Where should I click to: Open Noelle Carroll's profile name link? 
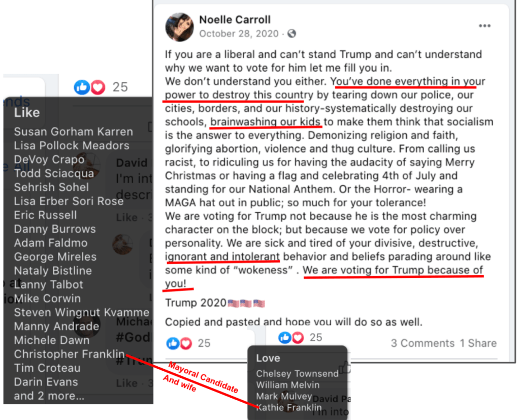235,20
